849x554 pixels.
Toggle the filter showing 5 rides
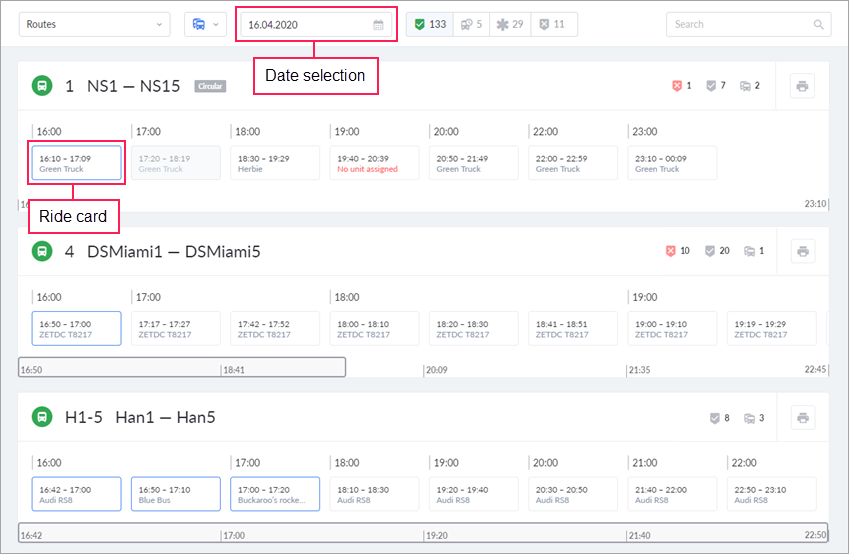471,24
